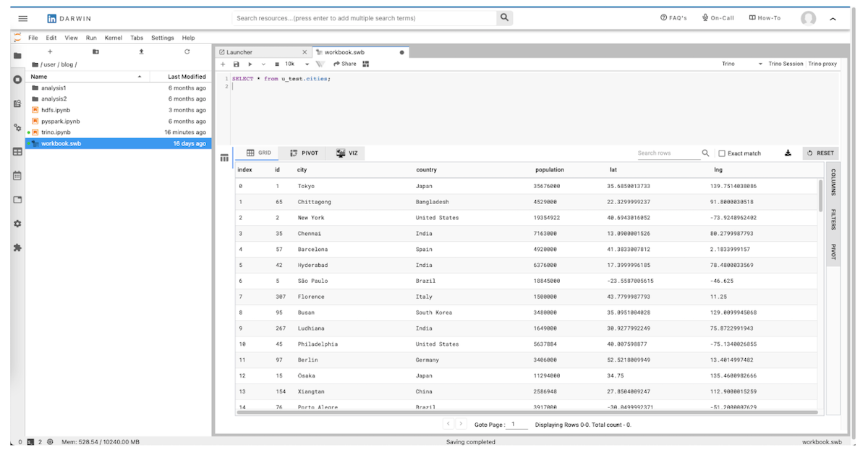Select workbook.swb in the file list
868x453 pixels.
(119, 143)
